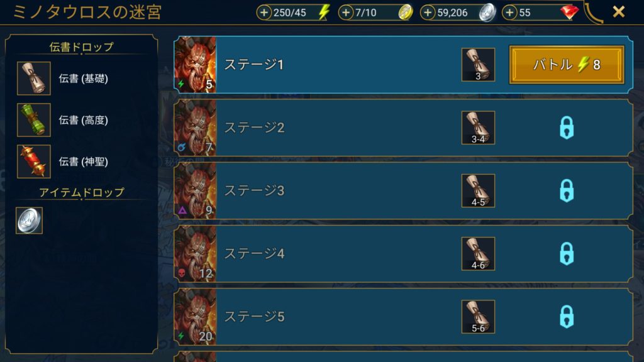644x362 pixels.
Task: Click the lock icon on ステージ5
Action: [567, 317]
